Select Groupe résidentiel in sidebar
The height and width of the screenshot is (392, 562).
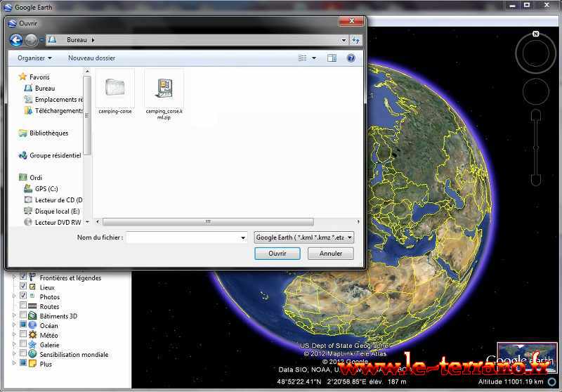click(50, 155)
